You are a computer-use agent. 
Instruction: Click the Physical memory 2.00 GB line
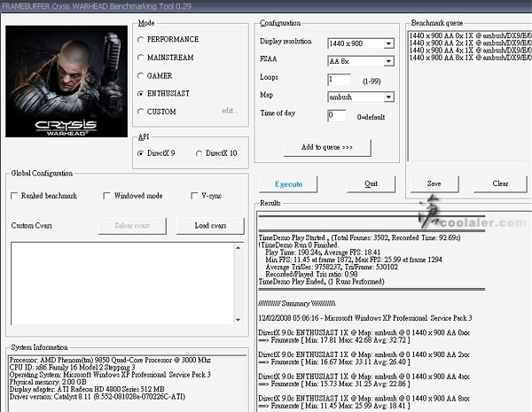click(48, 382)
